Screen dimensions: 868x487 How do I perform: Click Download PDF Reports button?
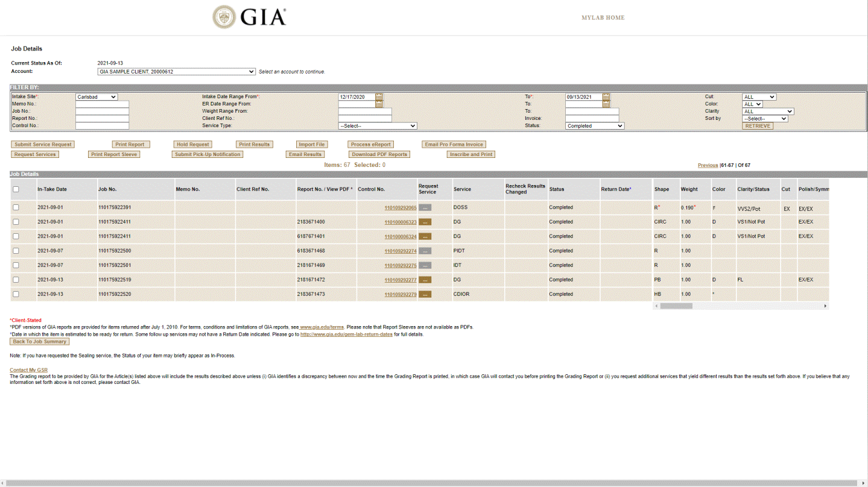379,154
